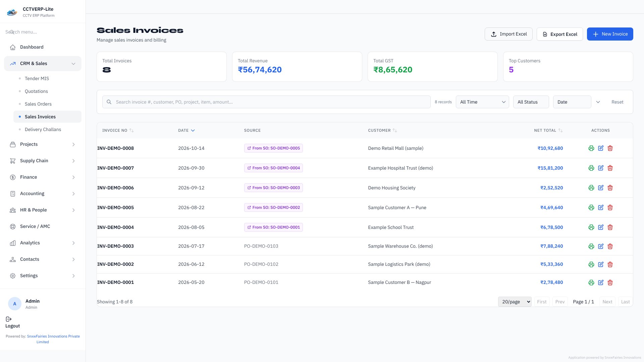Image resolution: width=644 pixels, height=362 pixels.
Task: Sort by Invoice No column arrows
Action: pyautogui.click(x=131, y=130)
